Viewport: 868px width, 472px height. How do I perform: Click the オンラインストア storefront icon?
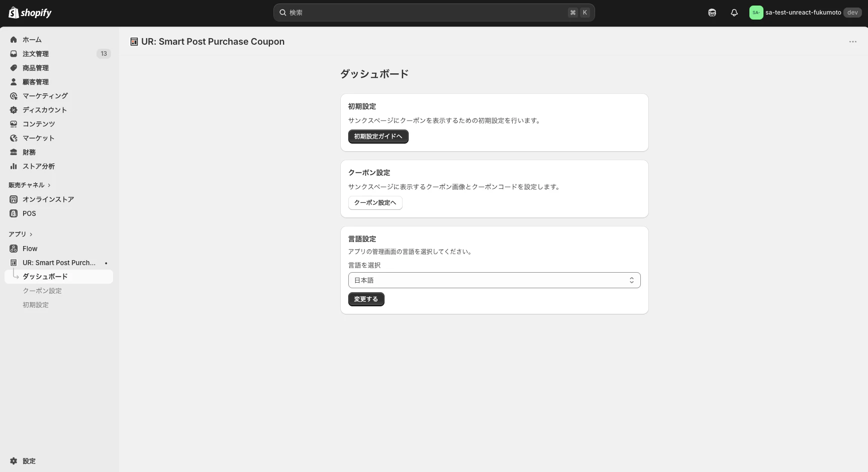[x=14, y=199]
